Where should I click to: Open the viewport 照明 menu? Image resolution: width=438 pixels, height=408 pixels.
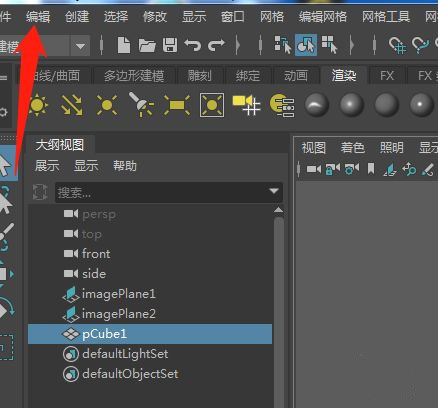click(x=392, y=148)
